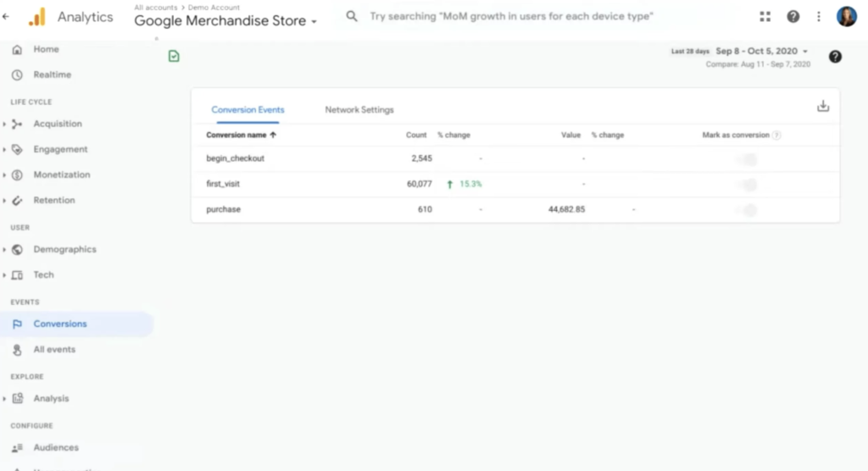868x471 pixels.
Task: Click the search magnifier icon
Action: point(352,16)
